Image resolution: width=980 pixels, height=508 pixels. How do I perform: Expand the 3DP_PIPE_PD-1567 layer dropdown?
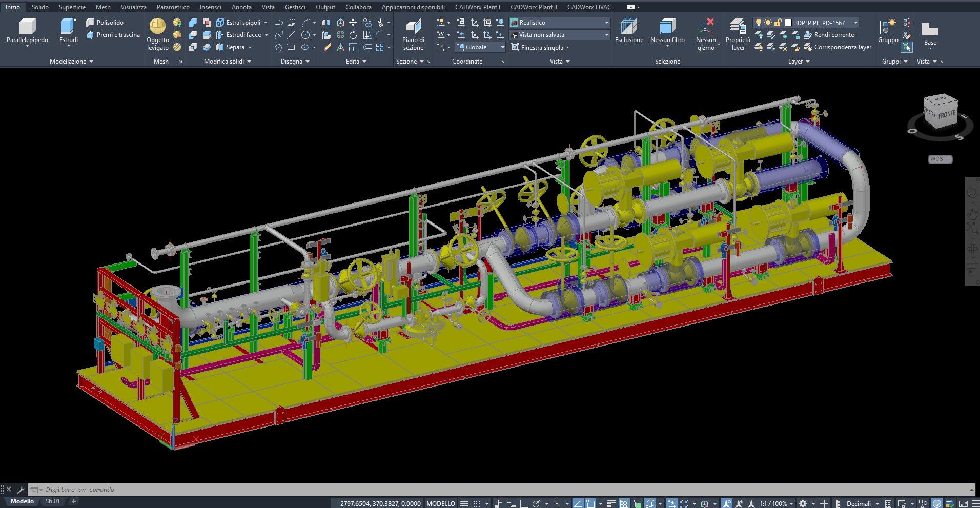click(855, 23)
